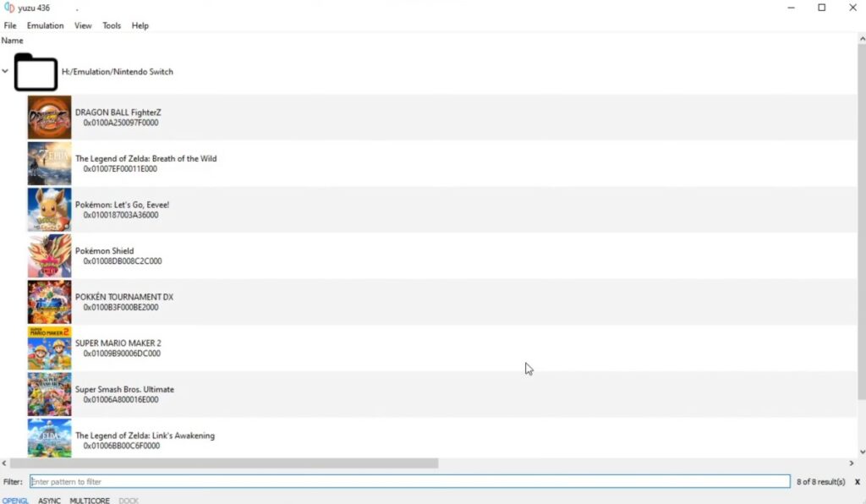Select the Pokémon Shield game icon
Viewport: 866px width, 504px height.
coord(49,256)
